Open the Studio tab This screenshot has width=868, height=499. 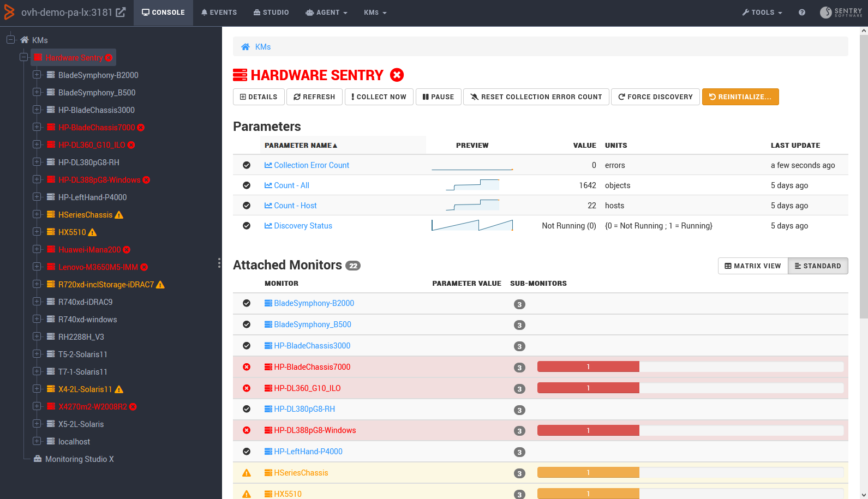tap(271, 13)
